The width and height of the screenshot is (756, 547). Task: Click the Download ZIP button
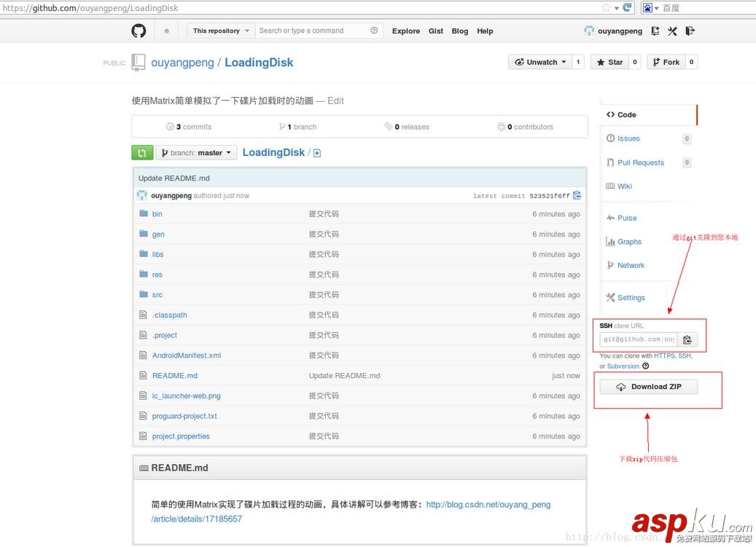point(649,387)
